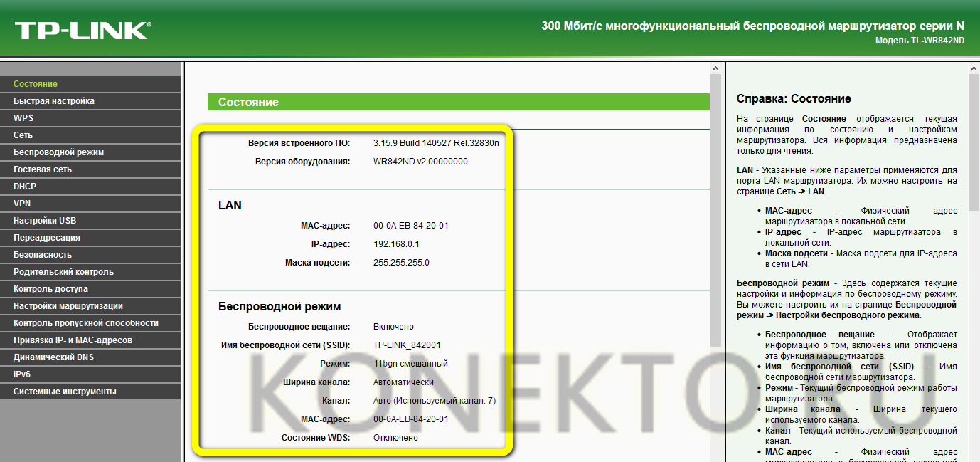
Task: Click the subnet mask 255.255.255.0
Action: pos(401,263)
